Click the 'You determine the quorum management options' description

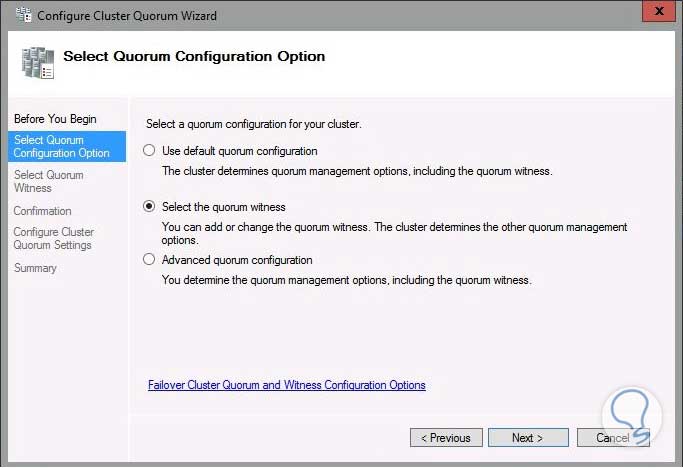click(346, 280)
